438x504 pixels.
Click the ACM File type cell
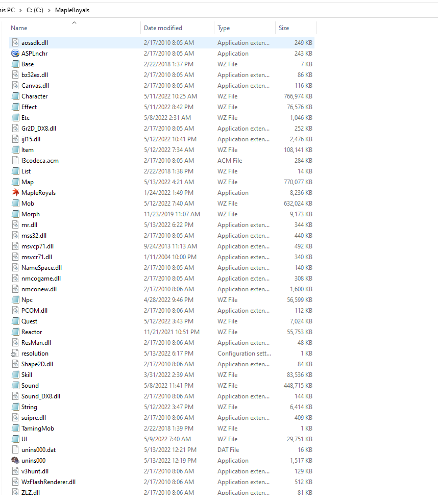click(230, 160)
